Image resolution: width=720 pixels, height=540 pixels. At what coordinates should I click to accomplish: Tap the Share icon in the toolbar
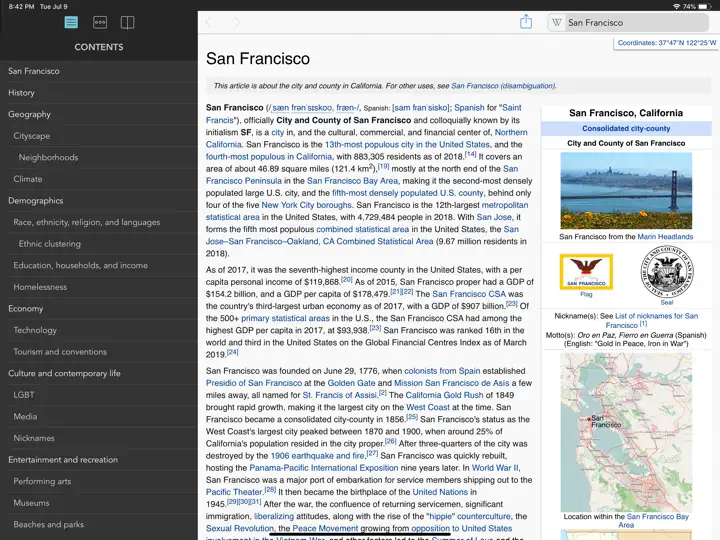tap(526, 22)
